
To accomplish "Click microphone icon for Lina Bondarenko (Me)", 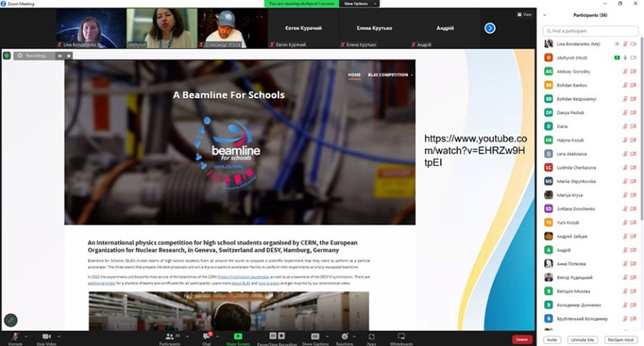I will (x=625, y=44).
